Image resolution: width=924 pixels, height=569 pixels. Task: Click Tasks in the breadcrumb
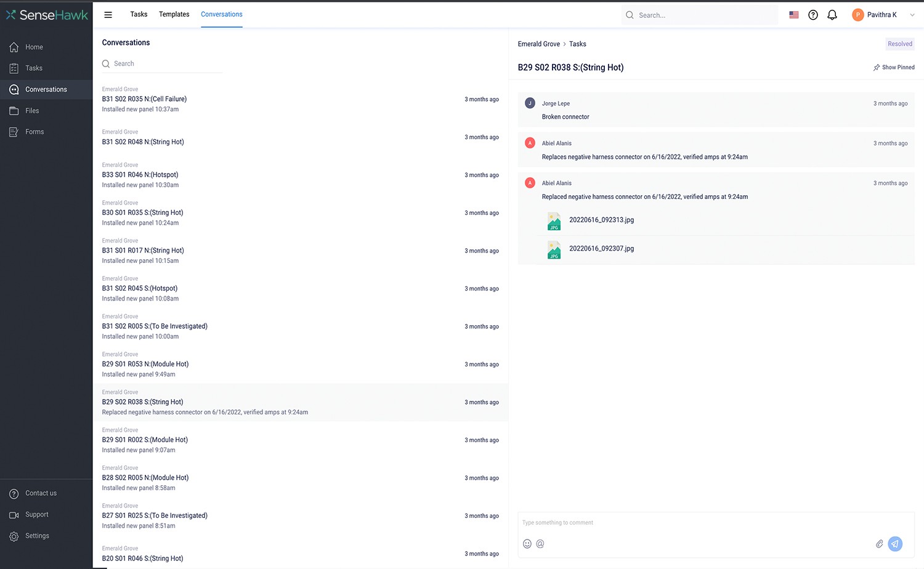pos(578,44)
